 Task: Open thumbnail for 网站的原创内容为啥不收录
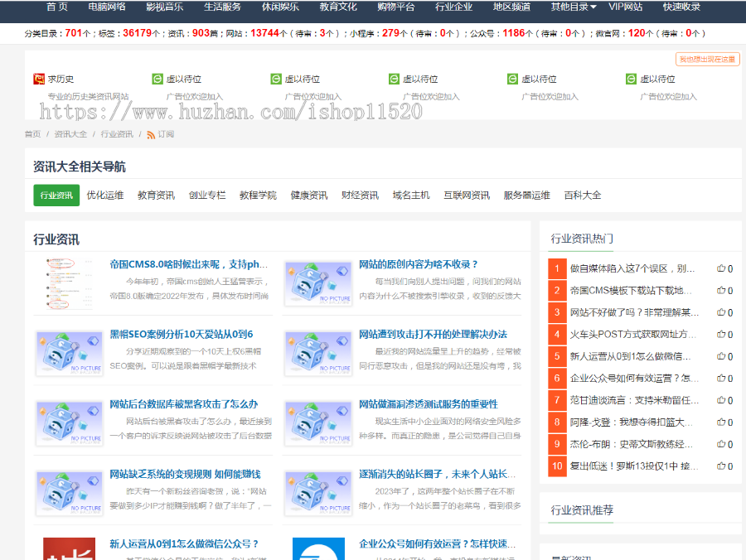318,283
